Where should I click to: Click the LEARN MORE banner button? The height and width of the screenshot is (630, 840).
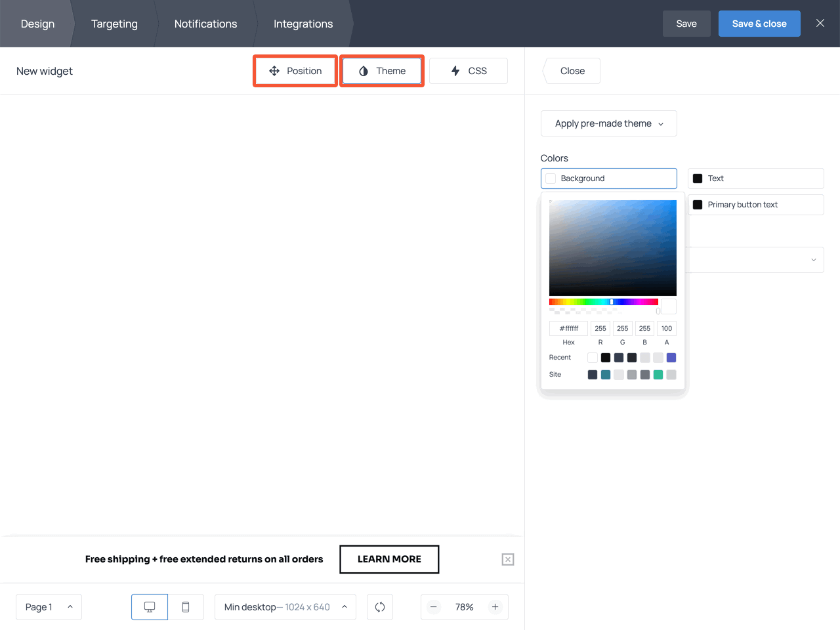pos(388,559)
